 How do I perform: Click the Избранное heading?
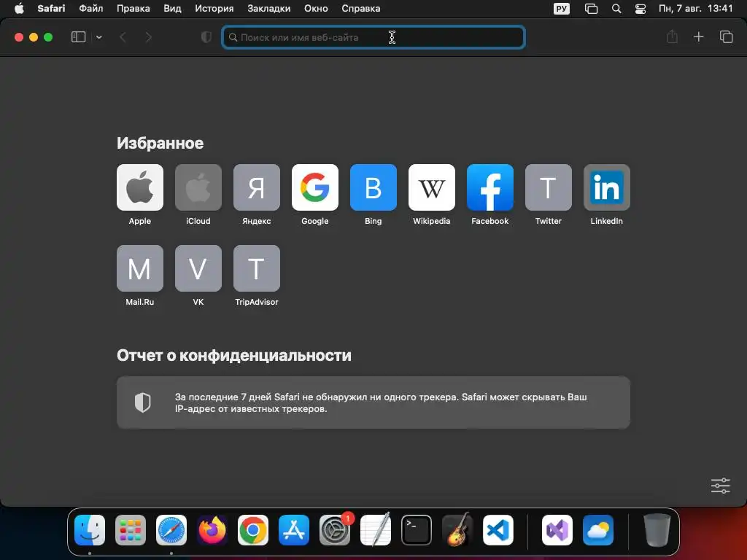click(x=160, y=143)
